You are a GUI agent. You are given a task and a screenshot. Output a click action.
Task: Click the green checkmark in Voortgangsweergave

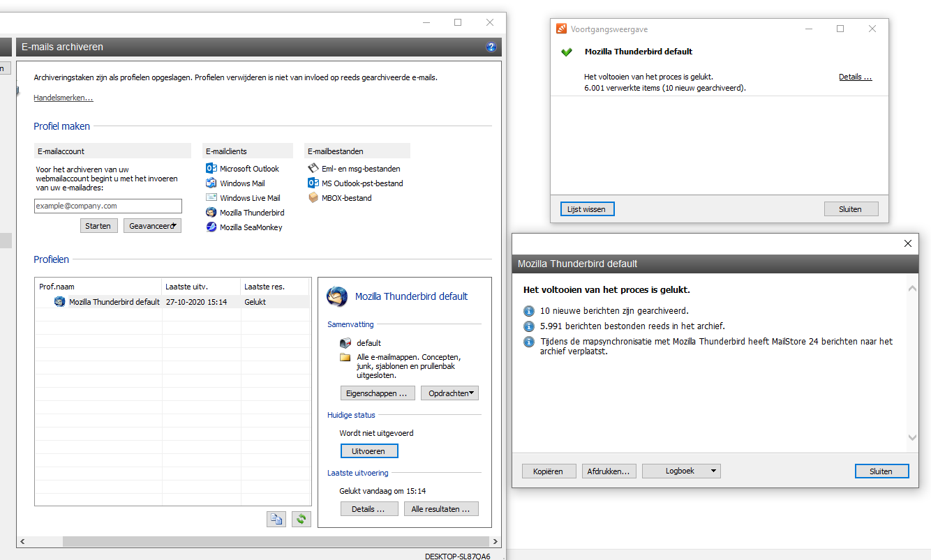(567, 52)
